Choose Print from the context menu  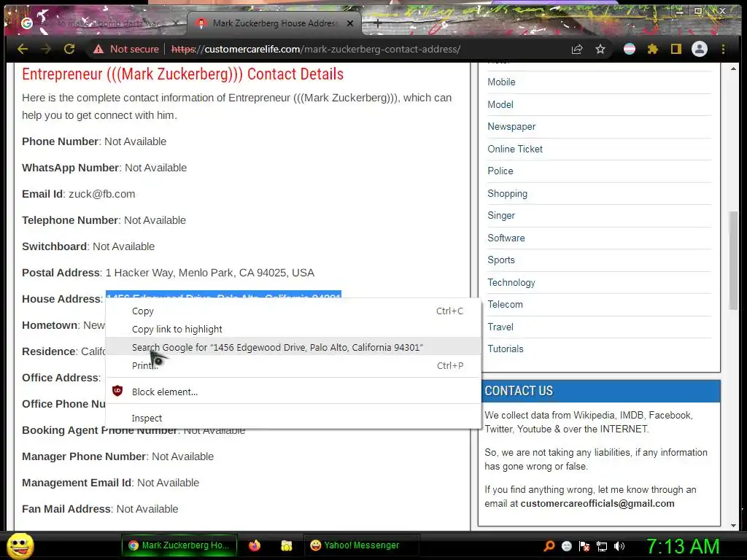point(293,366)
